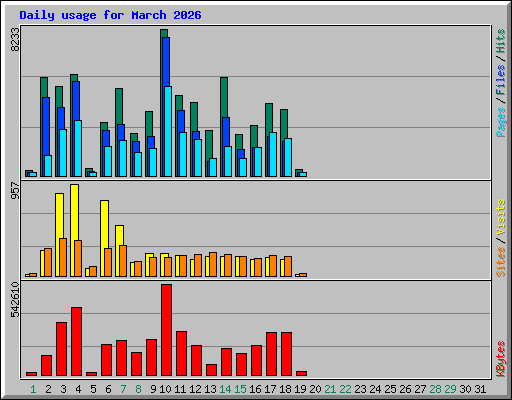Click day 18 on the x-axis
Screen dimensions: 512x400
tap(285, 389)
